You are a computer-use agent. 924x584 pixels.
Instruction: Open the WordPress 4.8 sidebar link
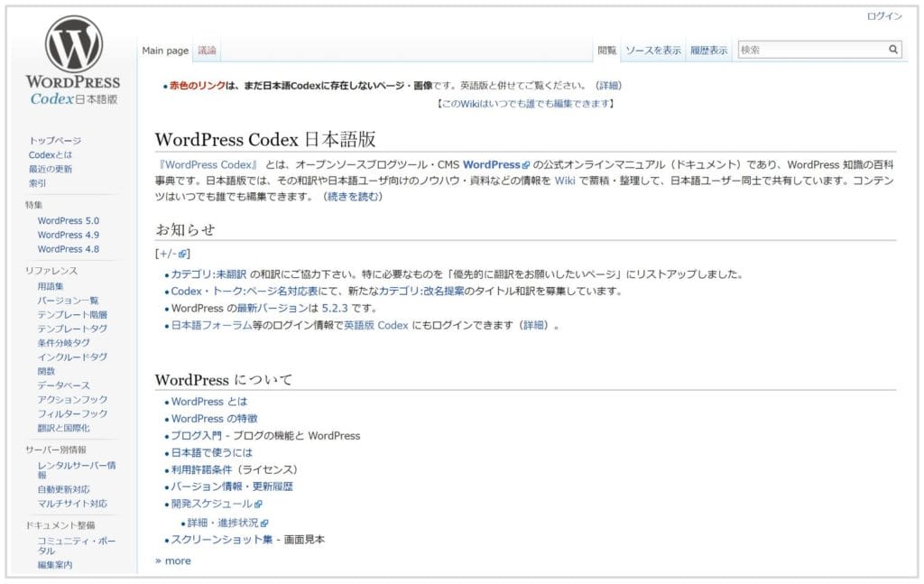point(69,249)
